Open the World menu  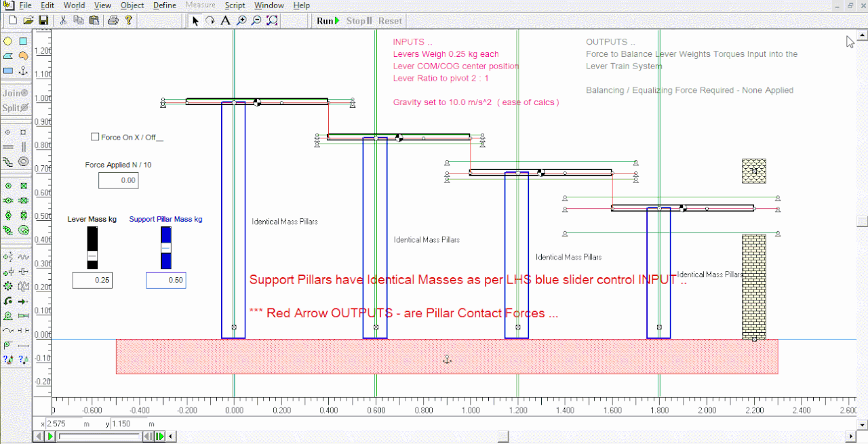tap(74, 5)
